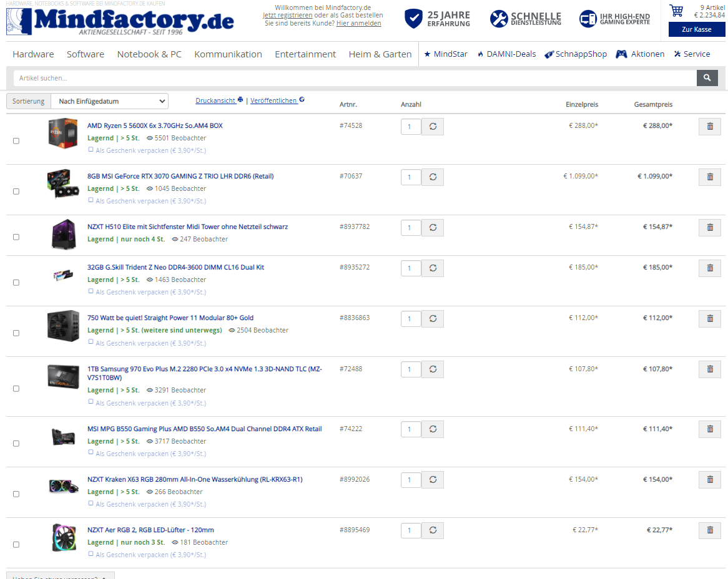728x579 pixels.
Task: Click the Schnelle Dienstleistung tools badge
Action: point(526,19)
